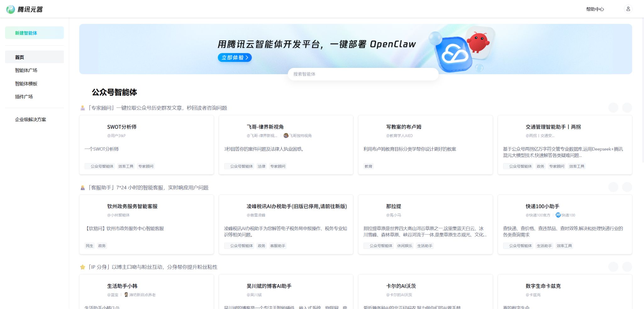The width and height of the screenshot is (644, 309).
Task: Click 民生 tag on 钦州政务 card
Action: coord(90,246)
